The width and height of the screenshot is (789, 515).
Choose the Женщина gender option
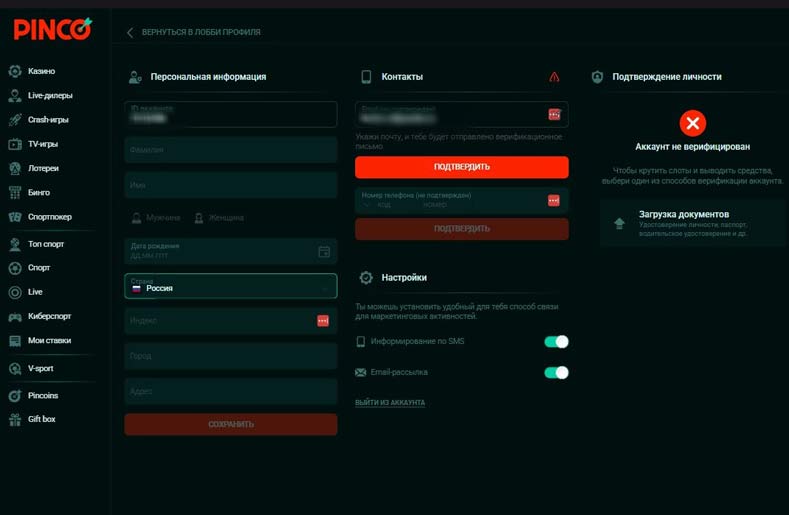[x=219, y=217]
